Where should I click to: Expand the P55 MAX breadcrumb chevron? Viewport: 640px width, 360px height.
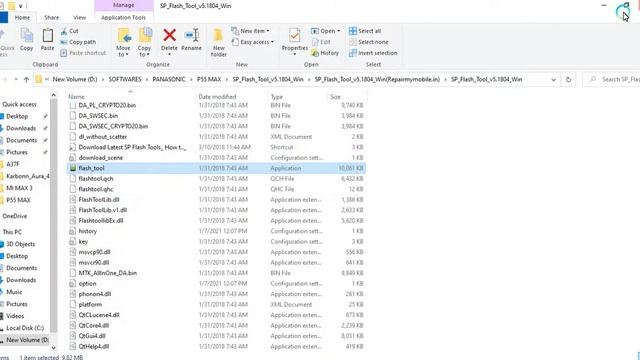[227, 80]
